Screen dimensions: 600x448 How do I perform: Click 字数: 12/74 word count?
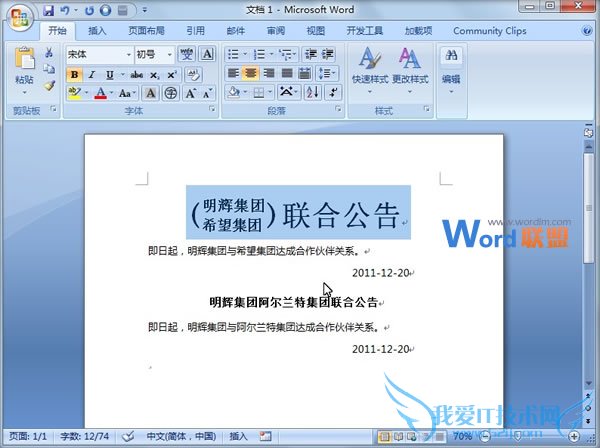coord(84,436)
